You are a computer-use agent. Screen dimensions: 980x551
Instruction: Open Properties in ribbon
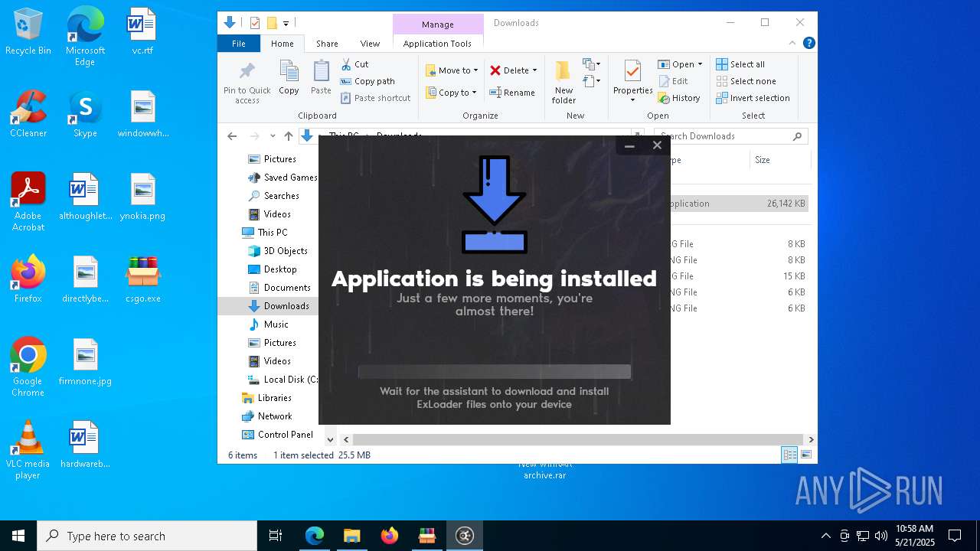(x=632, y=81)
